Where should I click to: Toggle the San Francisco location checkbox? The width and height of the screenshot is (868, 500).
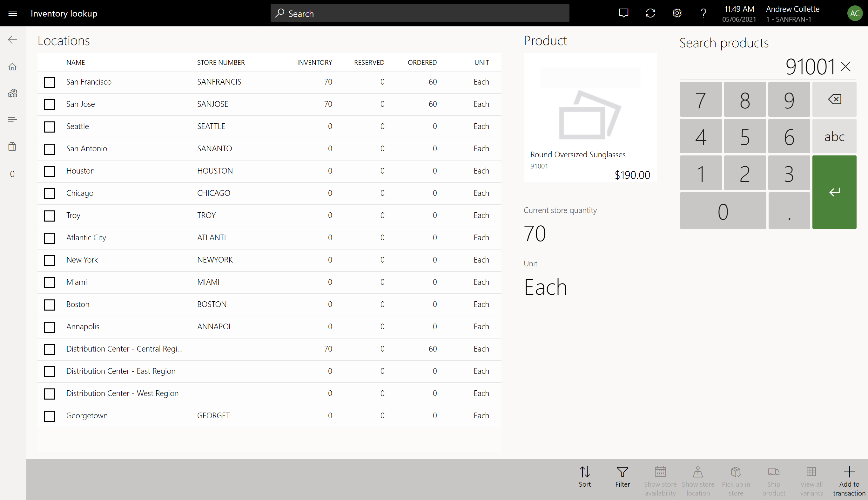point(50,82)
